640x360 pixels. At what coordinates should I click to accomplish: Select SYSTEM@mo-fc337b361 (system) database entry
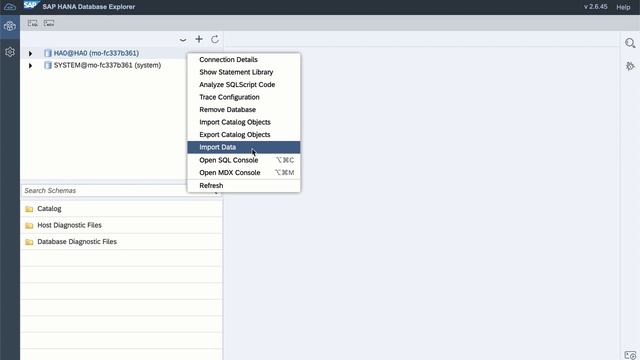pyautogui.click(x=107, y=65)
